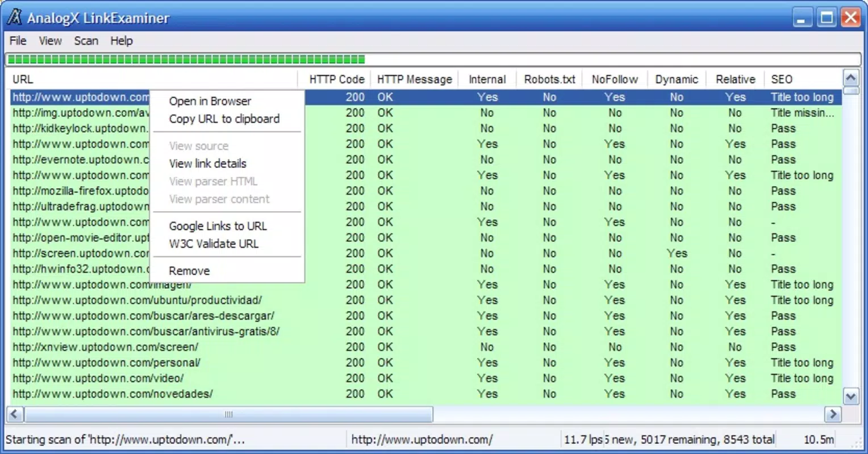Sort by the SEO column header
This screenshot has width=868, height=454.
click(x=803, y=79)
